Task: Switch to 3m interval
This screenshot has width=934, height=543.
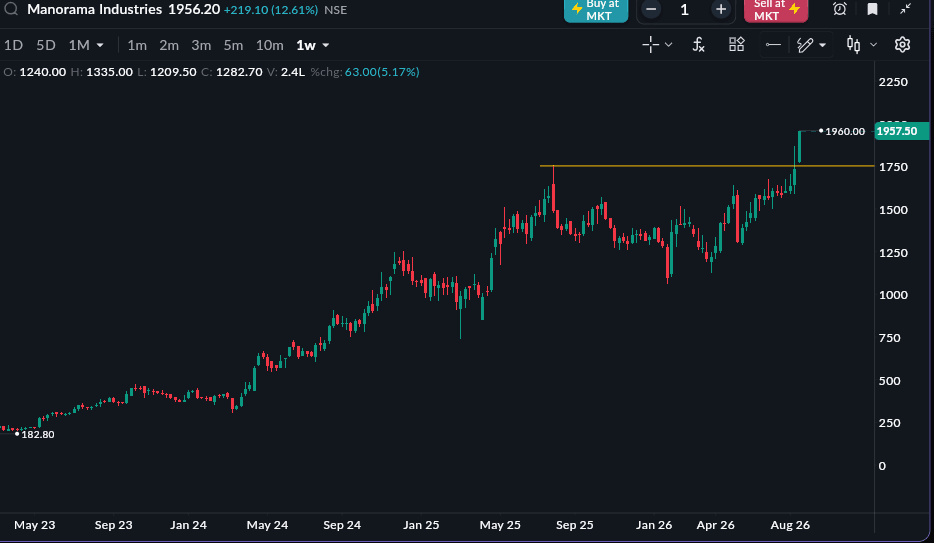Action: [201, 45]
